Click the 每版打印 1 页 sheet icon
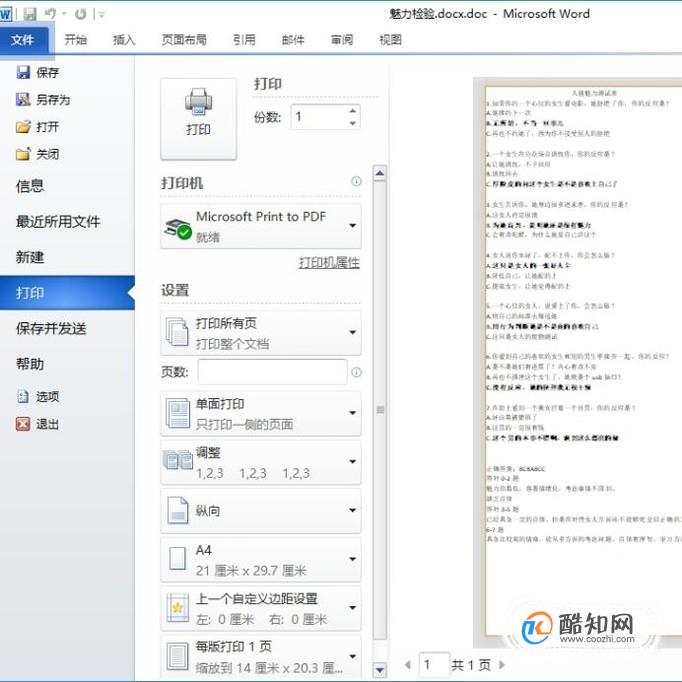Viewport: 682px width, 682px height. click(x=177, y=656)
